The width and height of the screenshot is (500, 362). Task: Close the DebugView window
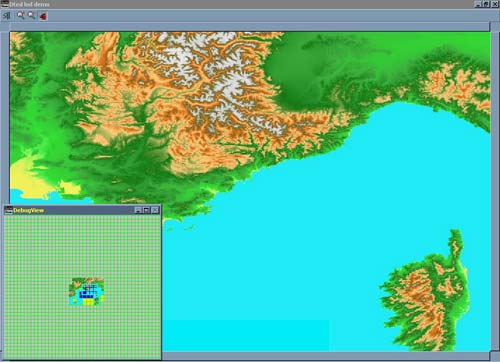(155, 210)
